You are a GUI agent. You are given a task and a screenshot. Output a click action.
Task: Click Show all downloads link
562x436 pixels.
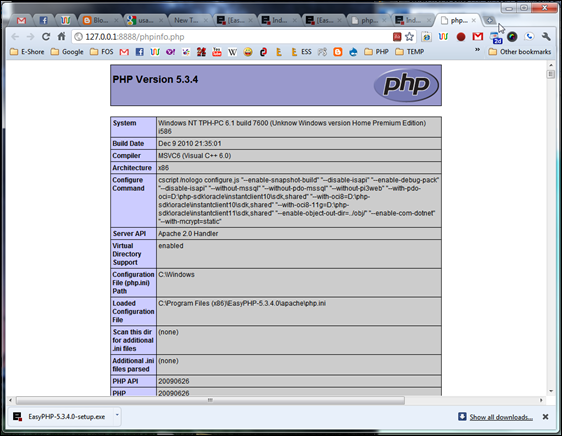[x=501, y=417]
